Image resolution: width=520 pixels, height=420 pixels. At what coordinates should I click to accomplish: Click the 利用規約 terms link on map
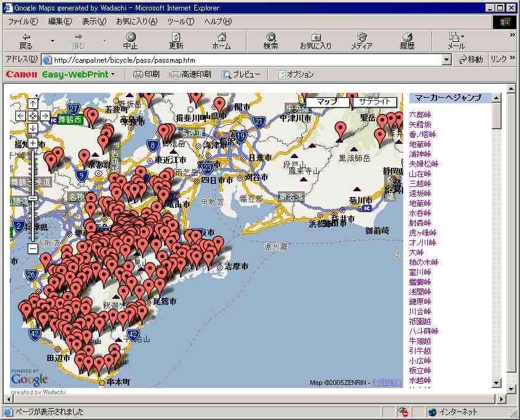click(x=388, y=382)
